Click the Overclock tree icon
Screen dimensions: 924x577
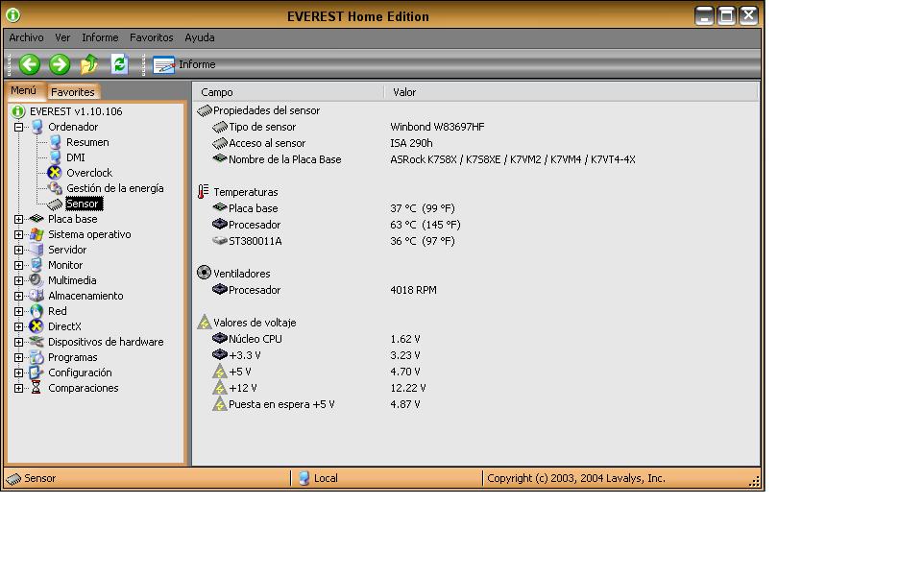click(x=55, y=173)
